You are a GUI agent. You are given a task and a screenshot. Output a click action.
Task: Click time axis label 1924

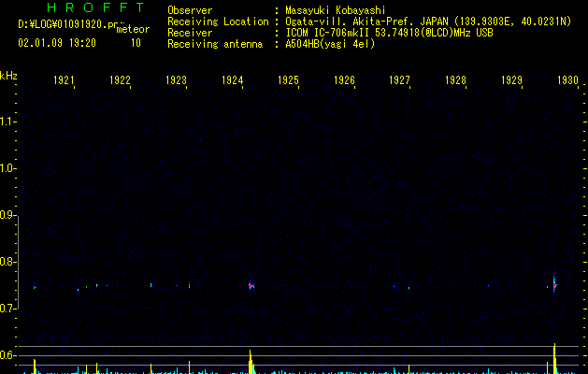(x=232, y=79)
